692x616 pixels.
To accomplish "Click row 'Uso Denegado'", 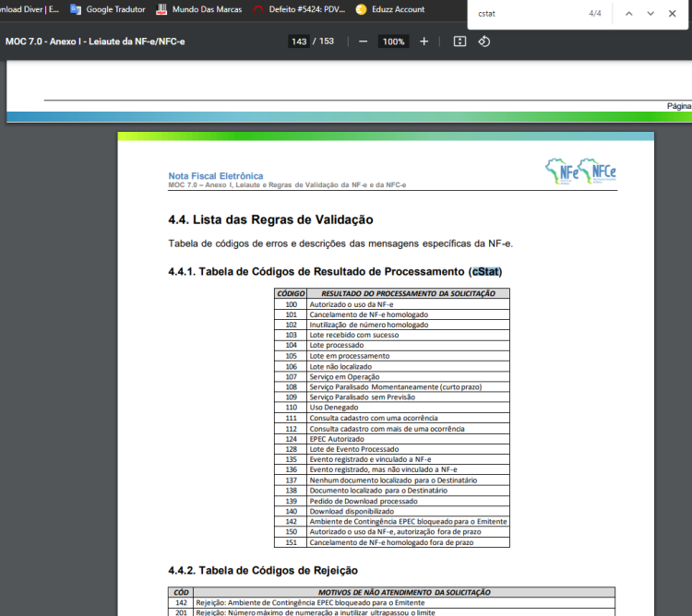I will pos(392,408).
